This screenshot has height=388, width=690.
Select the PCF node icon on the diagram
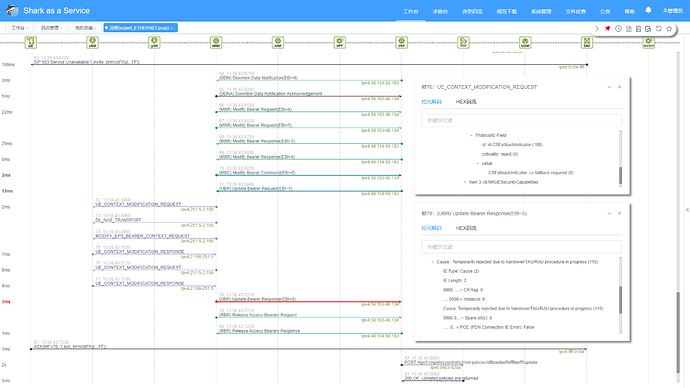pos(463,43)
